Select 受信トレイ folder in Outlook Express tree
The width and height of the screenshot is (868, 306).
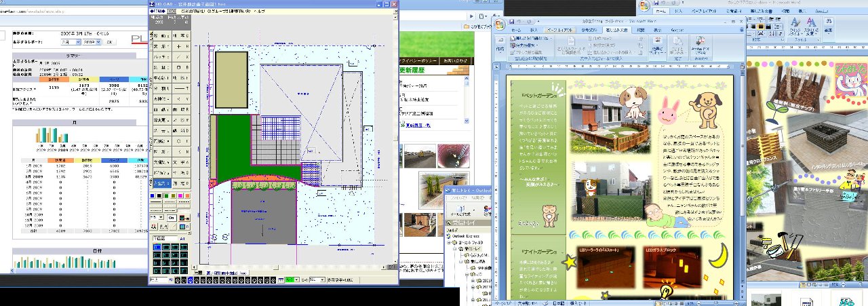[x=472, y=248]
